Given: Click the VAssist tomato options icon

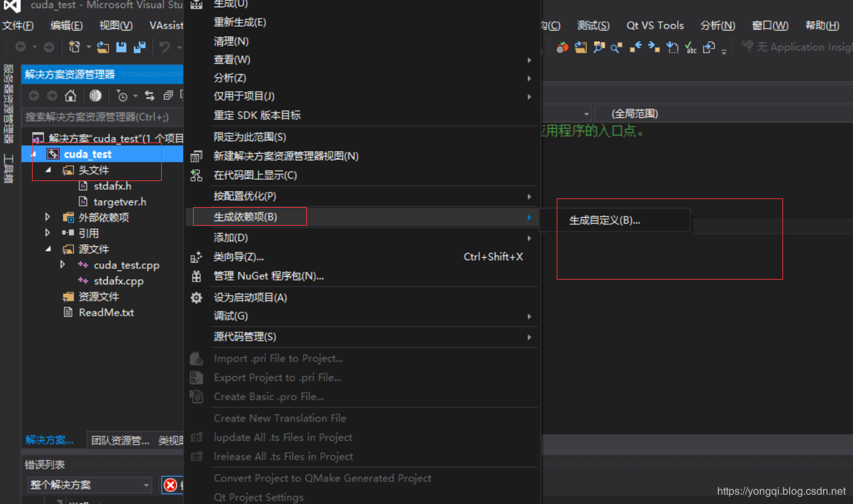Looking at the screenshot, I should click(563, 47).
